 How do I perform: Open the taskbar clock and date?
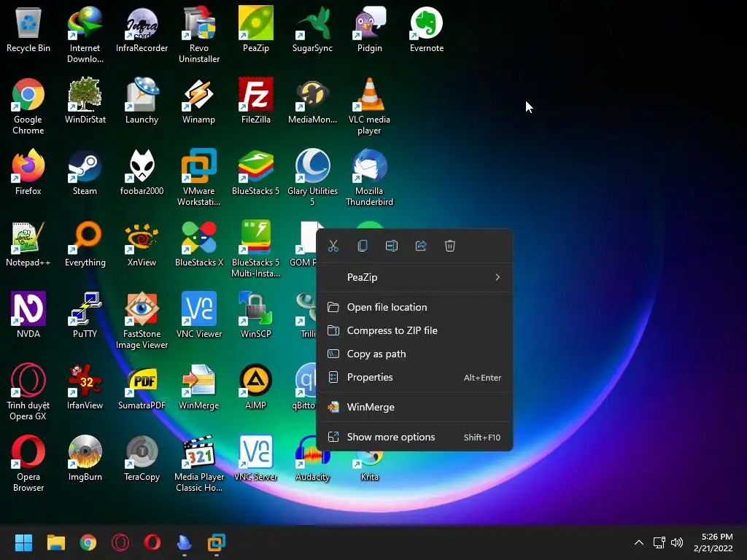point(713,542)
